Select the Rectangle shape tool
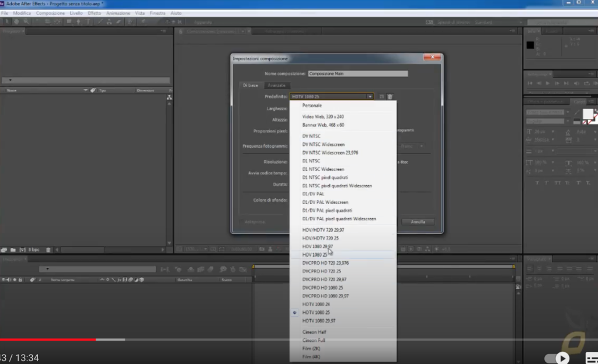598x364 pixels. 69,22
